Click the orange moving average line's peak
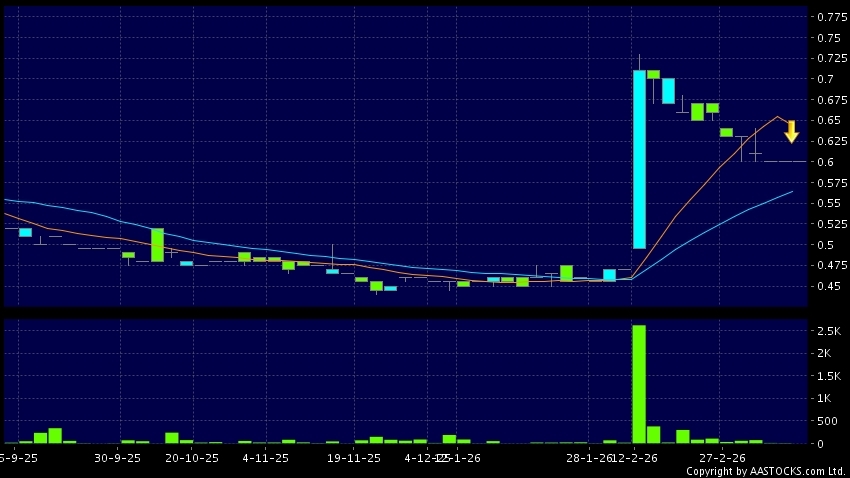The width and height of the screenshot is (850, 478). coord(777,117)
